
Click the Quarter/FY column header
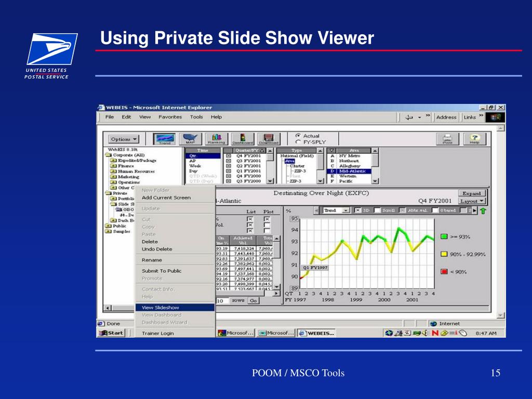coord(249,150)
